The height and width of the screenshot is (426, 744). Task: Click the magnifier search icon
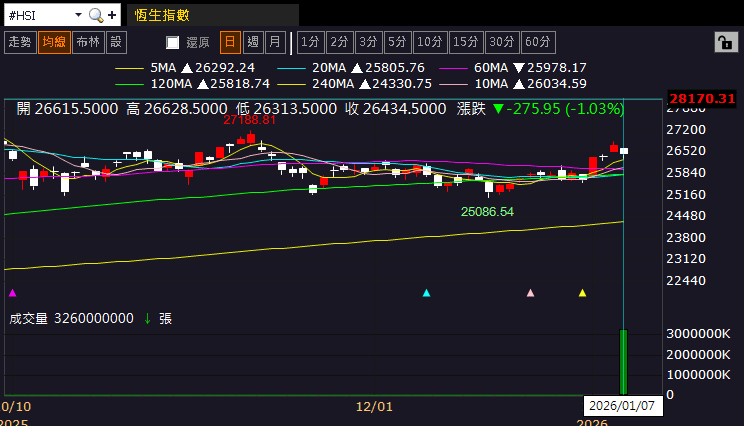(96, 16)
